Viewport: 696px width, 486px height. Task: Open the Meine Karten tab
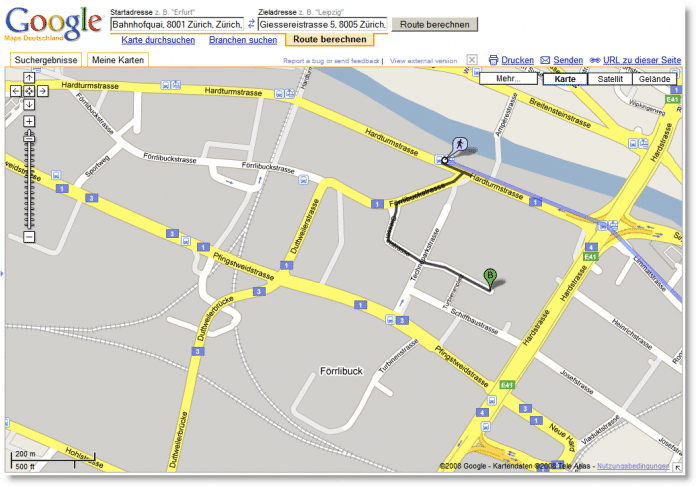pyautogui.click(x=118, y=60)
